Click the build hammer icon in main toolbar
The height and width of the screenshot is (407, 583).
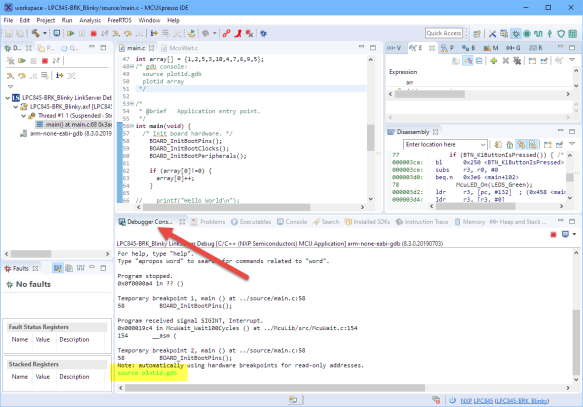point(35,33)
